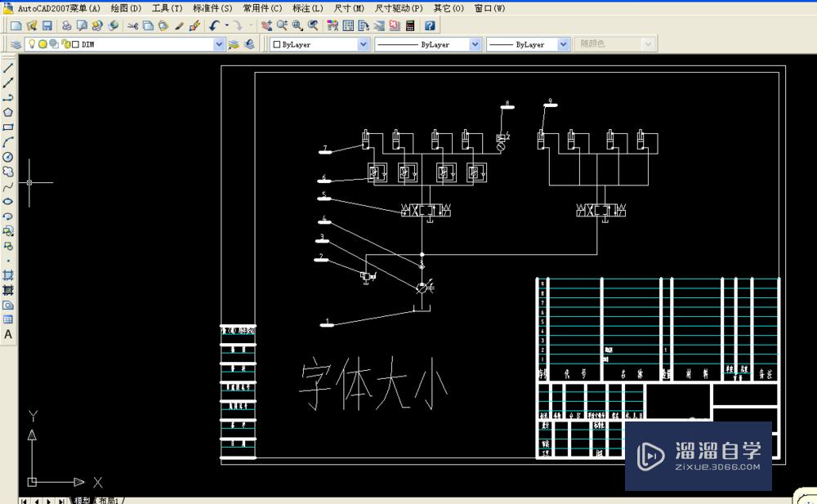
Task: Toggle the lightbulb to turn off DIM layer
Action: [x=32, y=44]
